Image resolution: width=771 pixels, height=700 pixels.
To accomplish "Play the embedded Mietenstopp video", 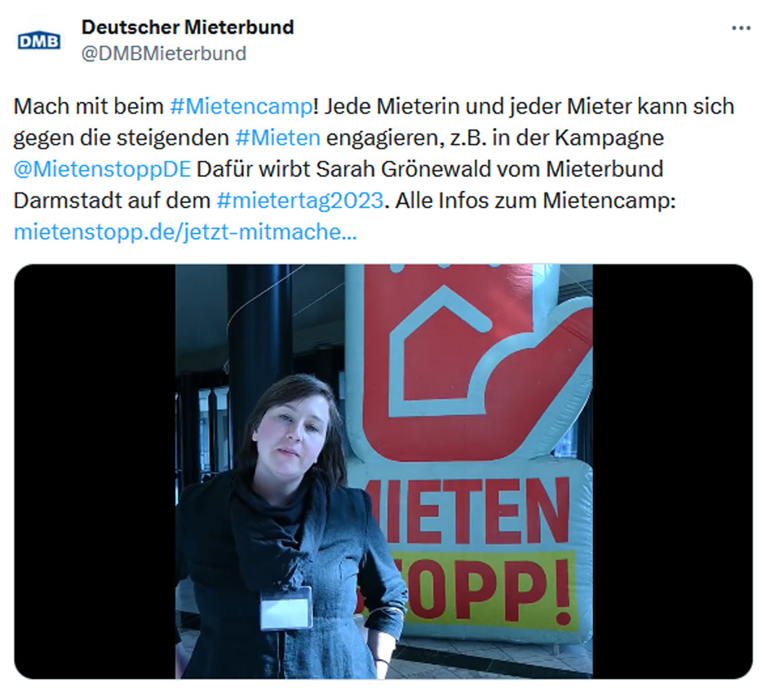I will pos(383,472).
